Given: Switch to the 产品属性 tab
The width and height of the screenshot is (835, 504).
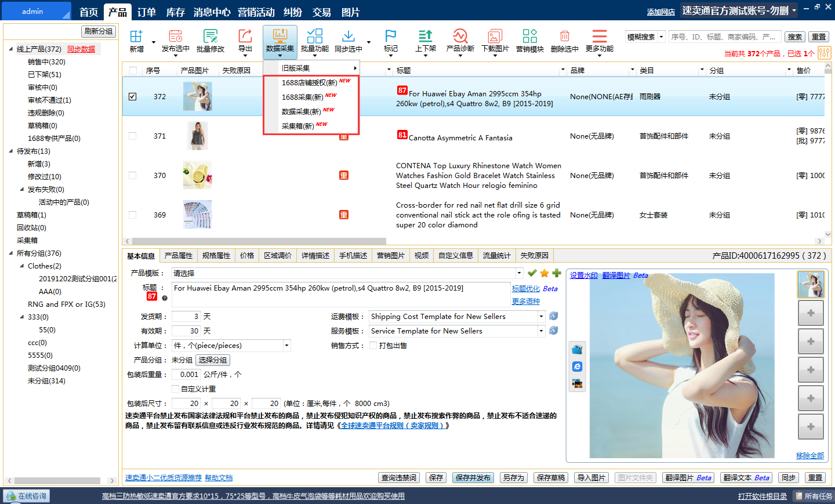Looking at the screenshot, I should point(179,255).
